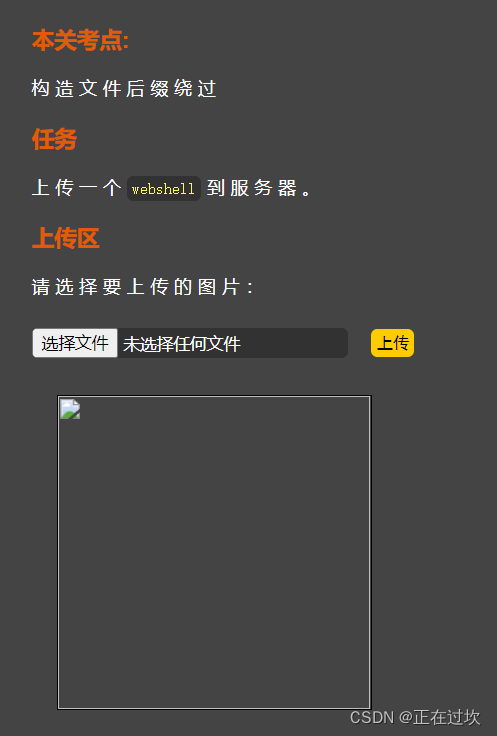Click the 未选择任何文件 file name text
497x736 pixels.
[x=182, y=344]
